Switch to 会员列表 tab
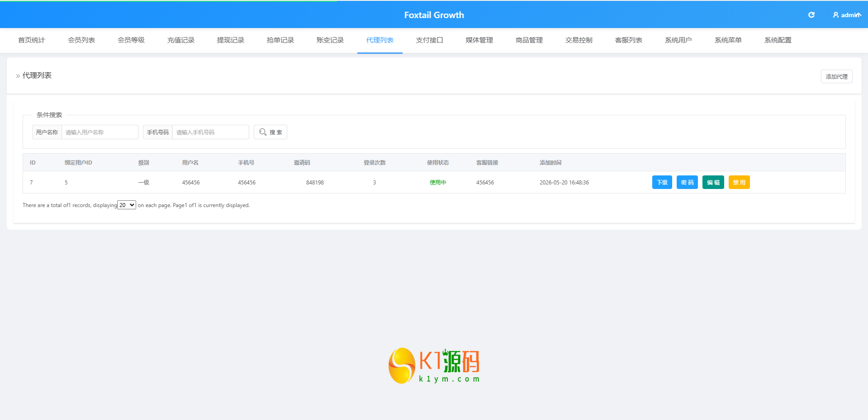This screenshot has width=868, height=420. 81,40
